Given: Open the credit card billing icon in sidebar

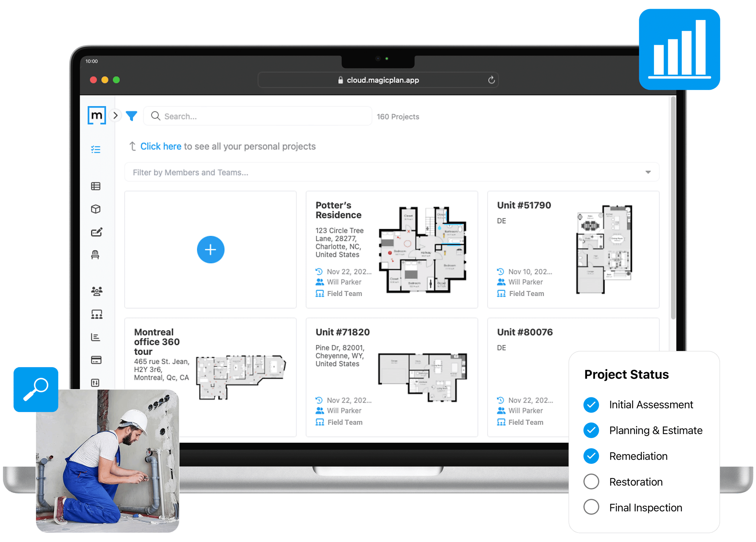Looking at the screenshot, I should 96,360.
